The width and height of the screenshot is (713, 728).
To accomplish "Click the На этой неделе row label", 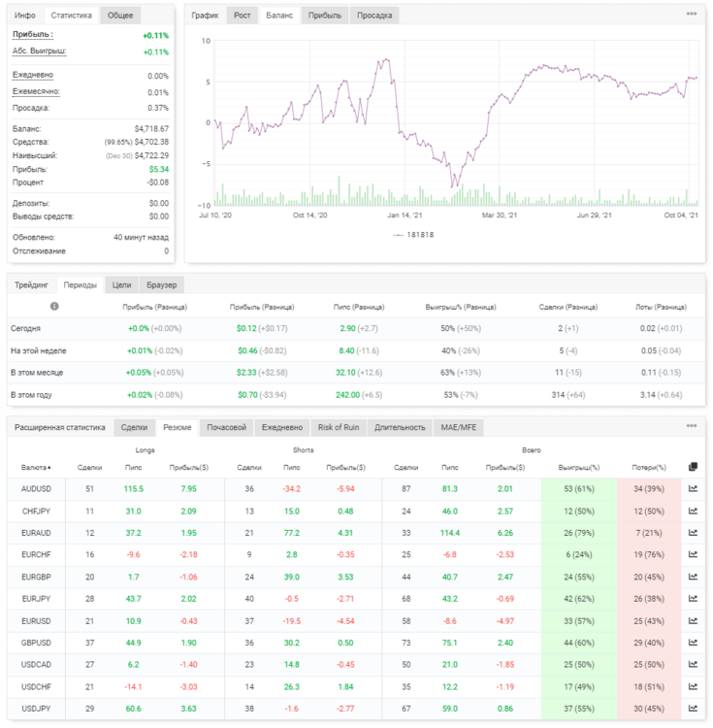I will click(x=39, y=350).
